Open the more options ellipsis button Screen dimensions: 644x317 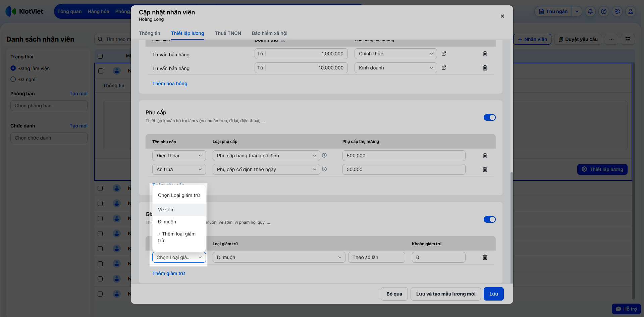(x=611, y=39)
